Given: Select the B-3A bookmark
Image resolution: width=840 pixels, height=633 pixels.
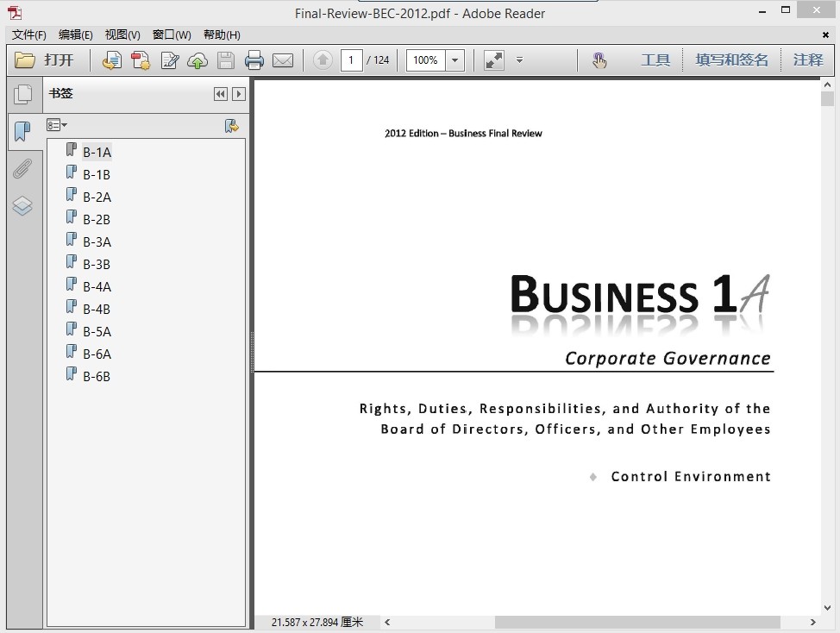Looking at the screenshot, I should tap(97, 241).
